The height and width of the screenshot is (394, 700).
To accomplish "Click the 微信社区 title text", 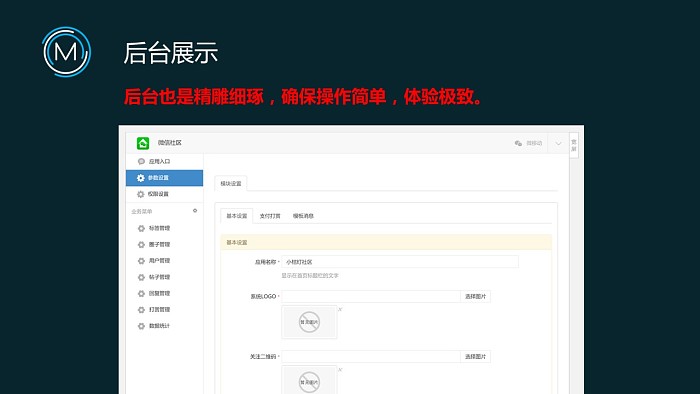I will [170, 143].
